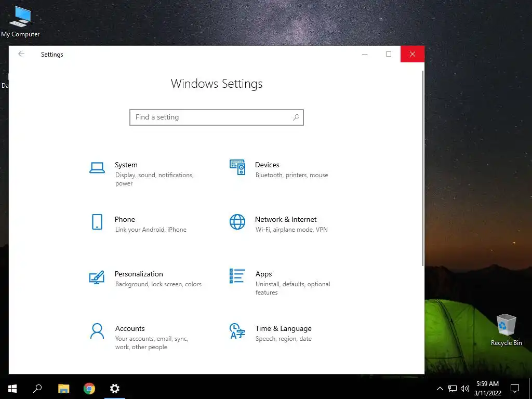This screenshot has width=532, height=399.
Task: Open the Accounts settings heading
Action: (130, 328)
